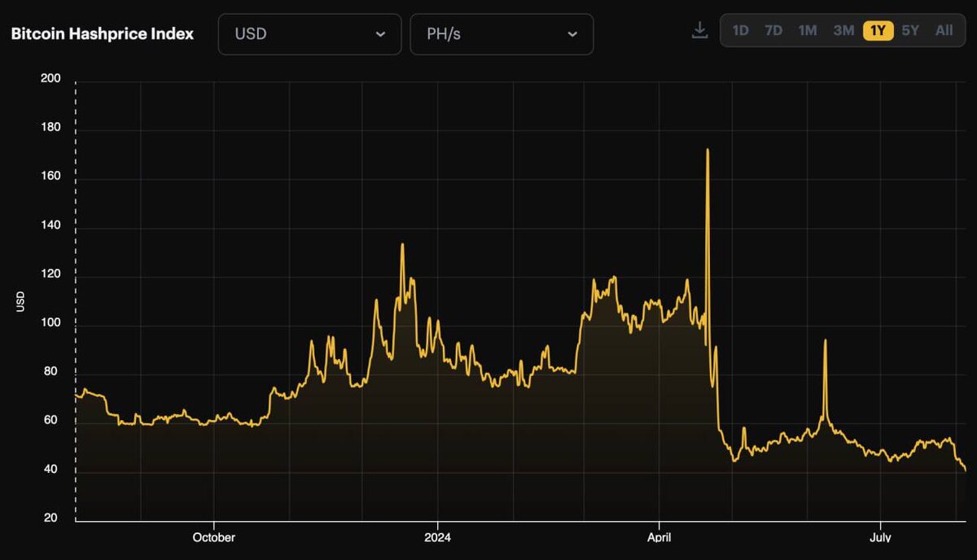The height and width of the screenshot is (560, 977).
Task: Select the All time range
Action: (944, 31)
